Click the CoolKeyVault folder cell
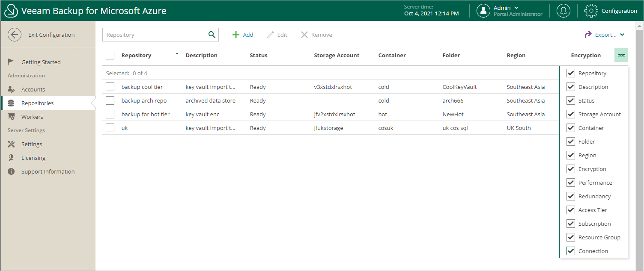The width and height of the screenshot is (644, 271). 460,87
